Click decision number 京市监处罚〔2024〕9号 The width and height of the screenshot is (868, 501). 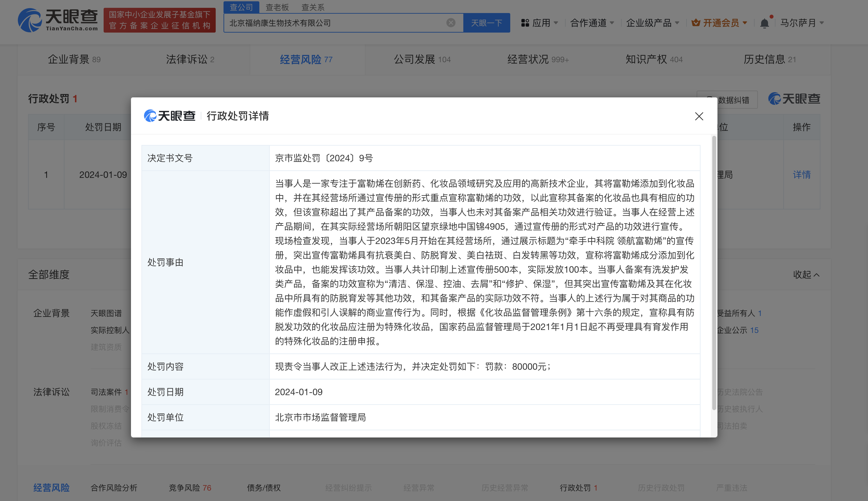324,158
